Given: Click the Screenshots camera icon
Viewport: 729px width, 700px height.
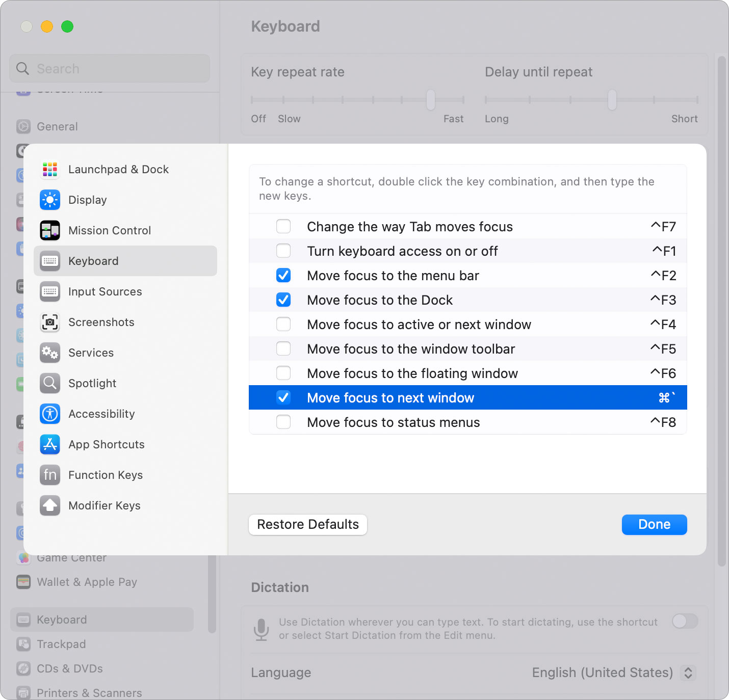Looking at the screenshot, I should [x=50, y=322].
